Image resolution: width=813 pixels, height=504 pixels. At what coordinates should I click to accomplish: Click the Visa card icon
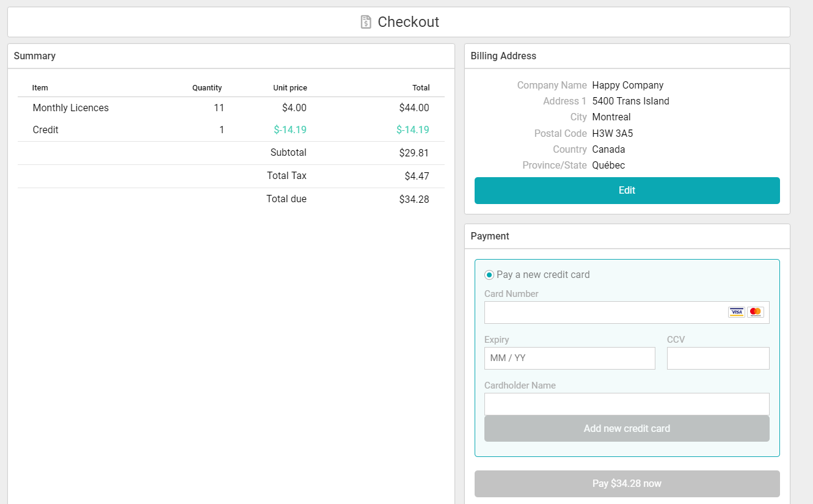[737, 312]
